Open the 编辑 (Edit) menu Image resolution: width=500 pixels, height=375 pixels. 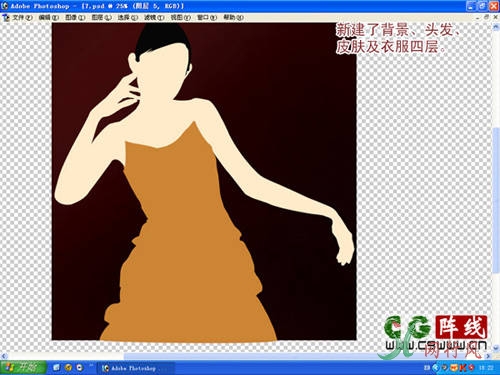tap(49, 17)
